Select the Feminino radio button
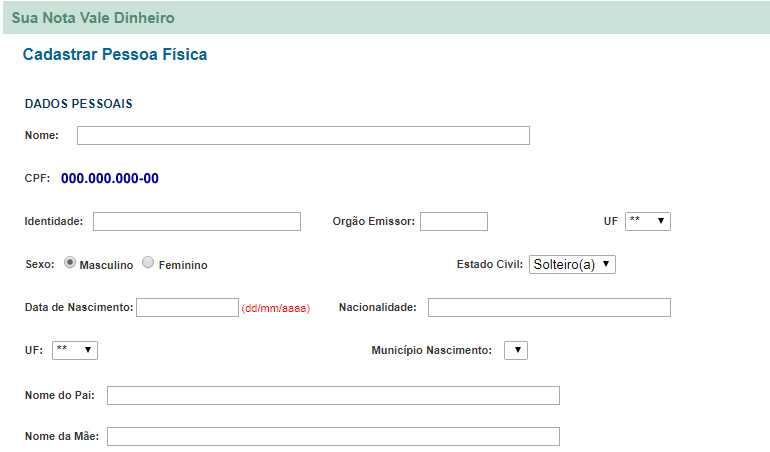Screen dimensions: 770x452 148,262
